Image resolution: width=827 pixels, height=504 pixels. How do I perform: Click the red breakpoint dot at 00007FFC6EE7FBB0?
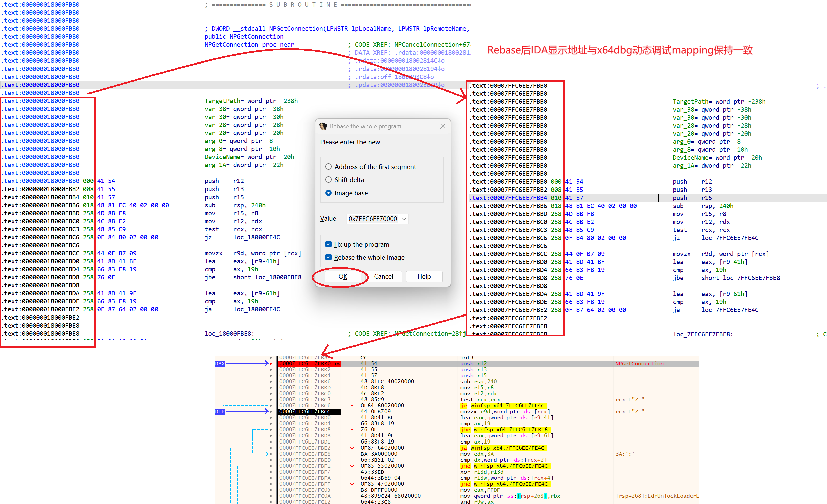click(x=271, y=364)
